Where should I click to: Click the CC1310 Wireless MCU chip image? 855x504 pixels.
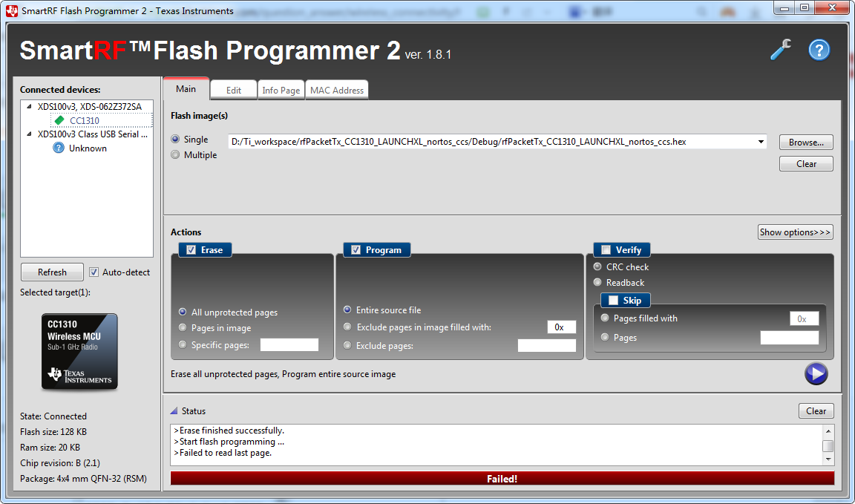click(79, 351)
